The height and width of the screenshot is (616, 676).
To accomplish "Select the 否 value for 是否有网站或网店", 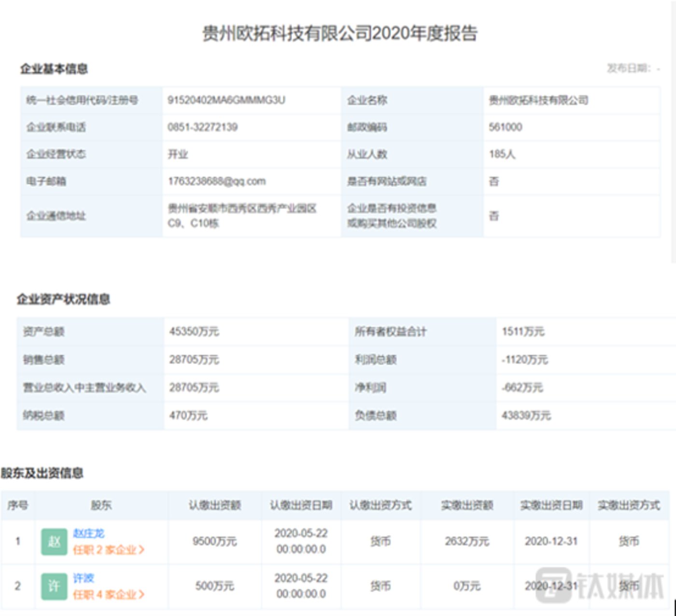I will pos(493,181).
